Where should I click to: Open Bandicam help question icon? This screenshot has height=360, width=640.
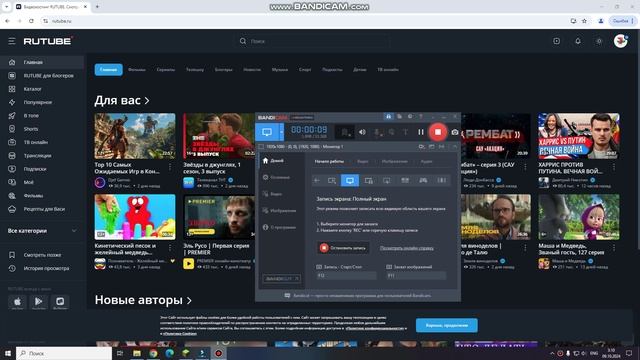coord(421,117)
